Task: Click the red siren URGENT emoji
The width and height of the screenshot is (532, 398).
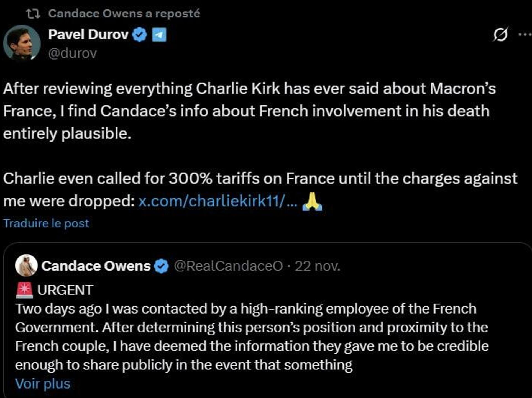Action: pyautogui.click(x=24, y=290)
